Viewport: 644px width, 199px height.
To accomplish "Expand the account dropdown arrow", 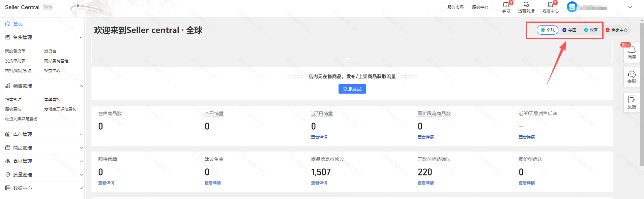I will click(630, 7).
